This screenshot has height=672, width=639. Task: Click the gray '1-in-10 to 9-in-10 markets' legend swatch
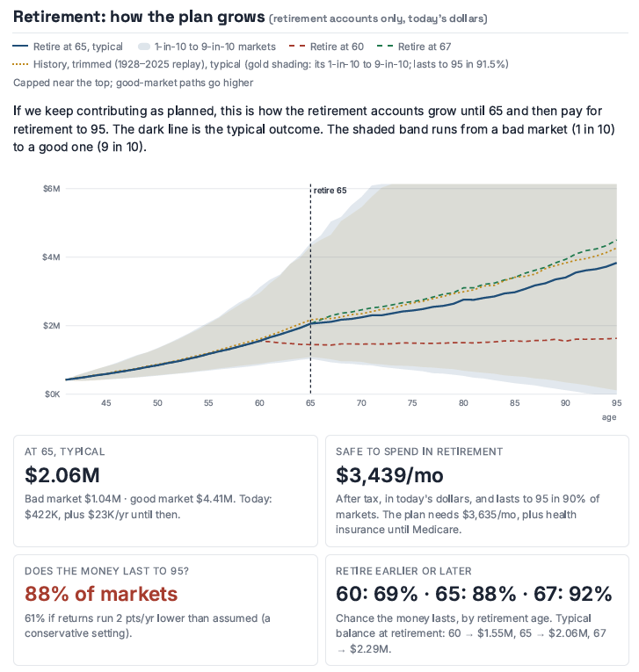[144, 47]
